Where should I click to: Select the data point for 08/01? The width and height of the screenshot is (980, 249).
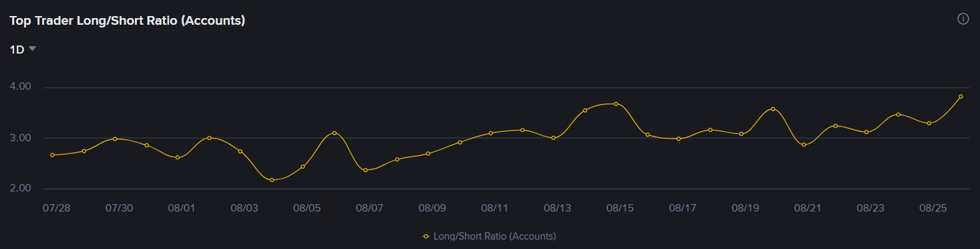coord(178,157)
